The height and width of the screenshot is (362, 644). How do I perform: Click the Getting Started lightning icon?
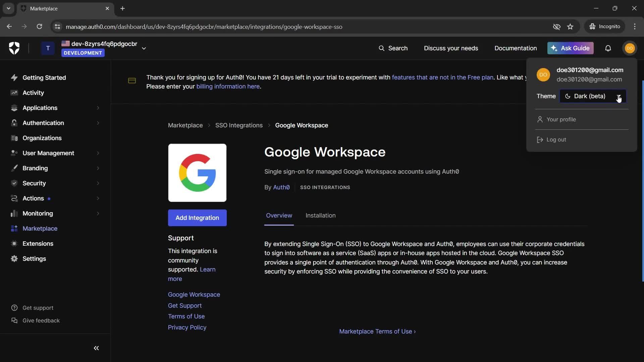[x=14, y=78]
